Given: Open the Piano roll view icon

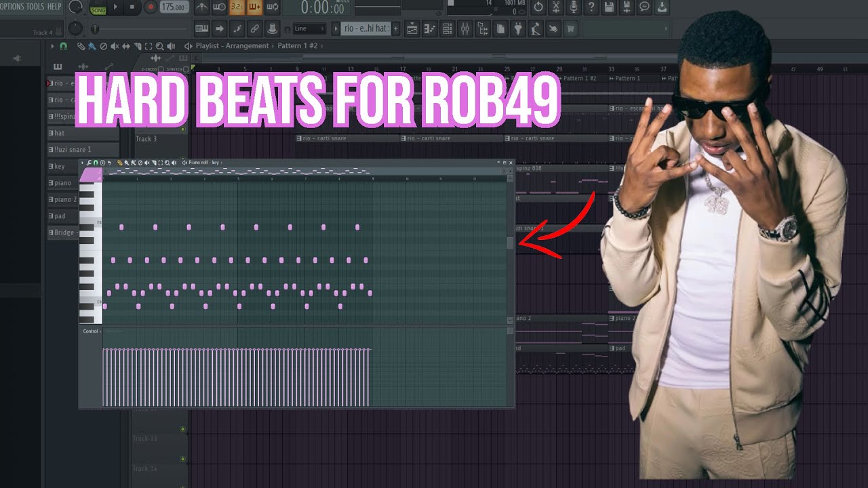Looking at the screenshot, I should tap(430, 28).
